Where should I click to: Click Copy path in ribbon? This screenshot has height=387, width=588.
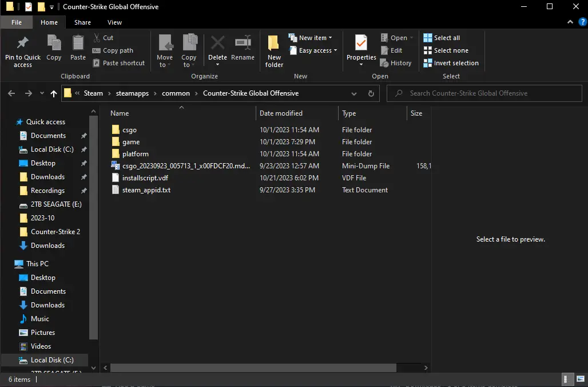113,50
